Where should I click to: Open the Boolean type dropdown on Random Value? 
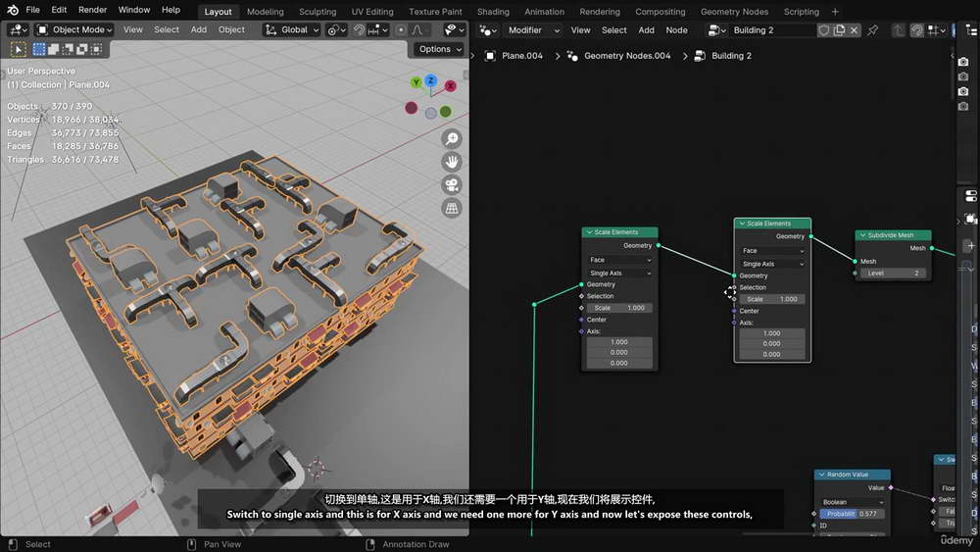853,502
